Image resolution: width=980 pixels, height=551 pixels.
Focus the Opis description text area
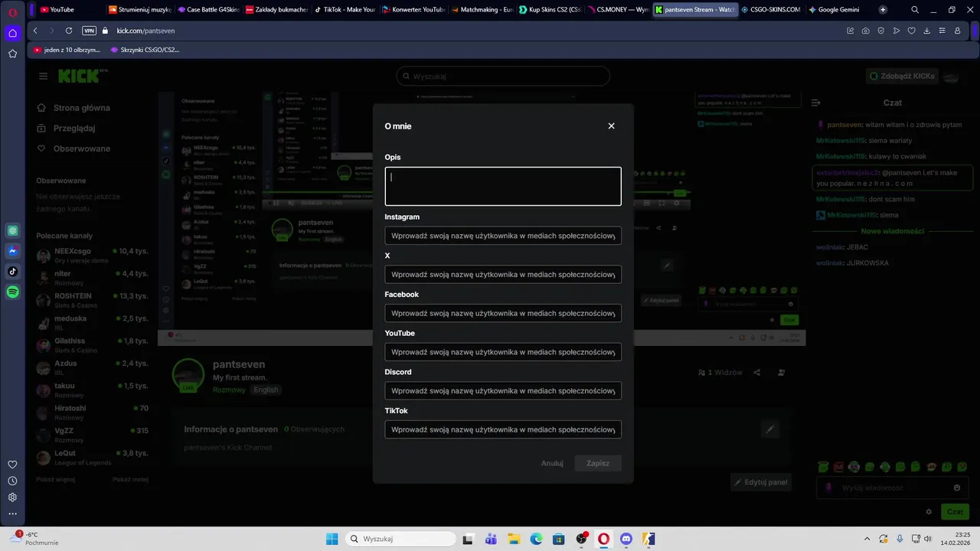[x=503, y=186]
